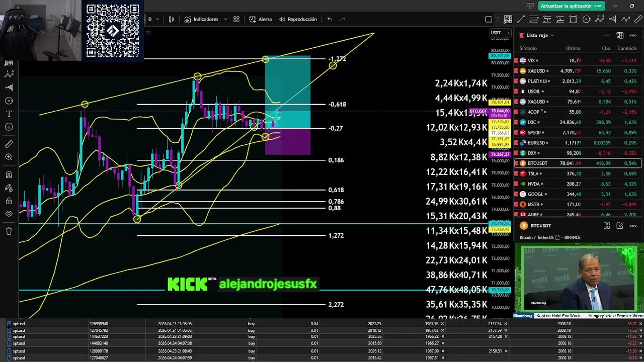644x362 pixels.
Task: Open XAGUSD from the watchlist
Action: 578,102
